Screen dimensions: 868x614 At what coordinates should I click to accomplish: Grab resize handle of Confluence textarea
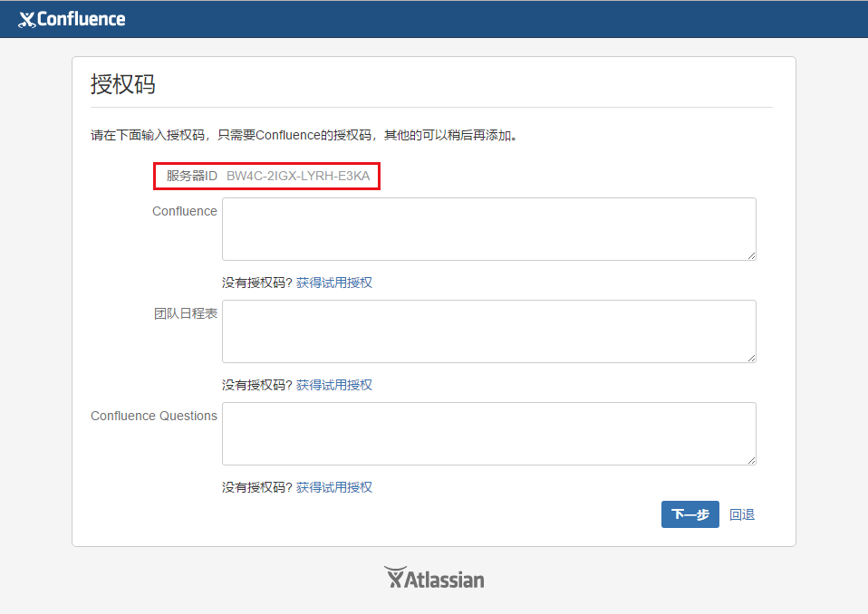click(x=751, y=255)
